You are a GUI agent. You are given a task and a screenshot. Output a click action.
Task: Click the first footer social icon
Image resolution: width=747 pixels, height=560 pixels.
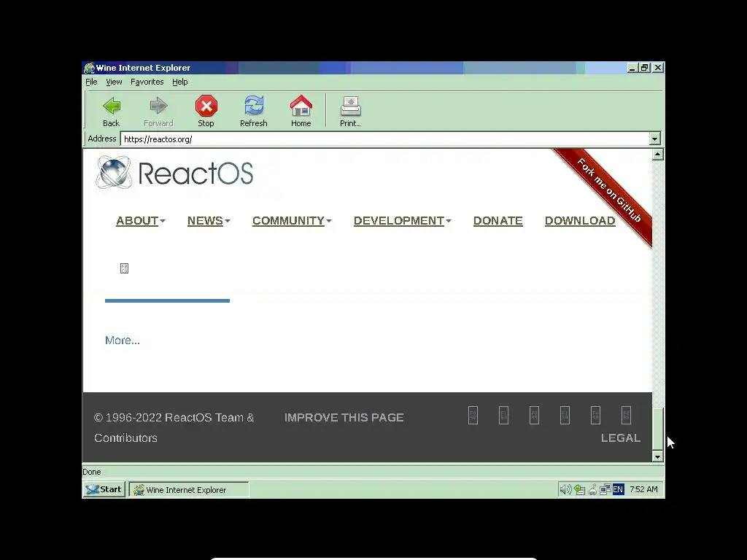[473, 415]
